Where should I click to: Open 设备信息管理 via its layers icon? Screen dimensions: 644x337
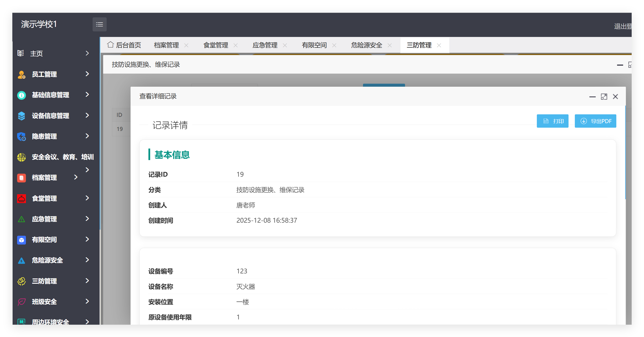(x=21, y=116)
